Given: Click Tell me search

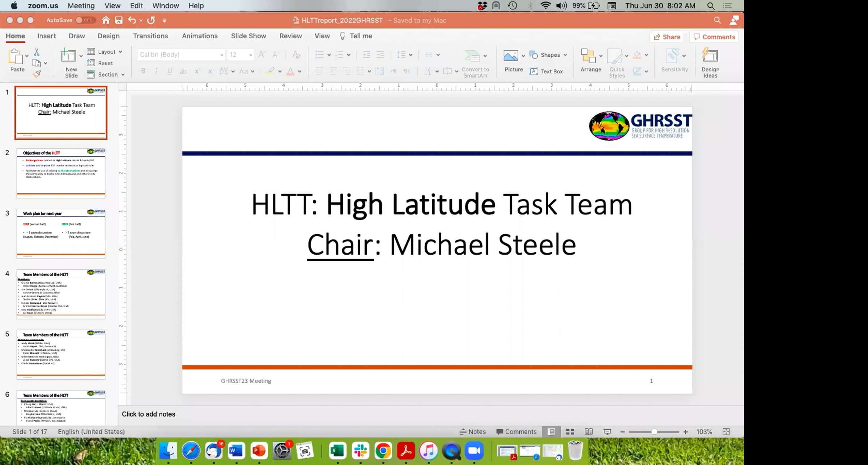Looking at the screenshot, I should click(x=356, y=36).
